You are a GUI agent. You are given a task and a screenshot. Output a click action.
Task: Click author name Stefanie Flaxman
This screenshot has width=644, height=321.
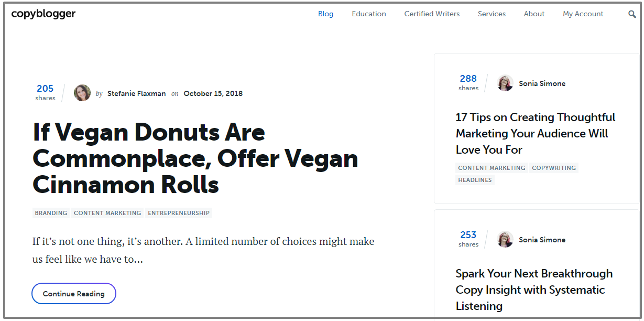click(x=136, y=93)
